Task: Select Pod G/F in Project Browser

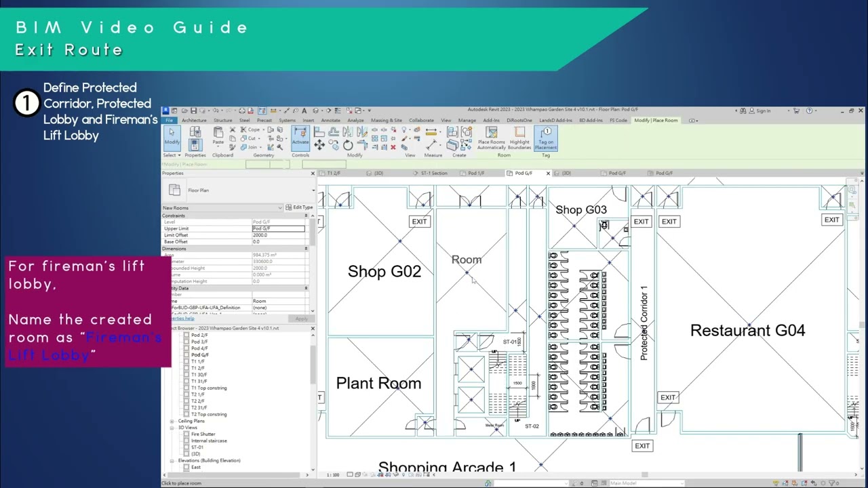Action: point(200,354)
